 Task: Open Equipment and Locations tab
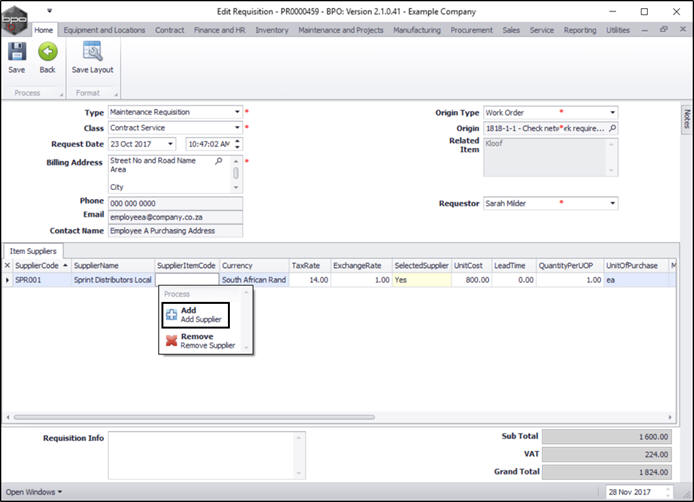104,30
